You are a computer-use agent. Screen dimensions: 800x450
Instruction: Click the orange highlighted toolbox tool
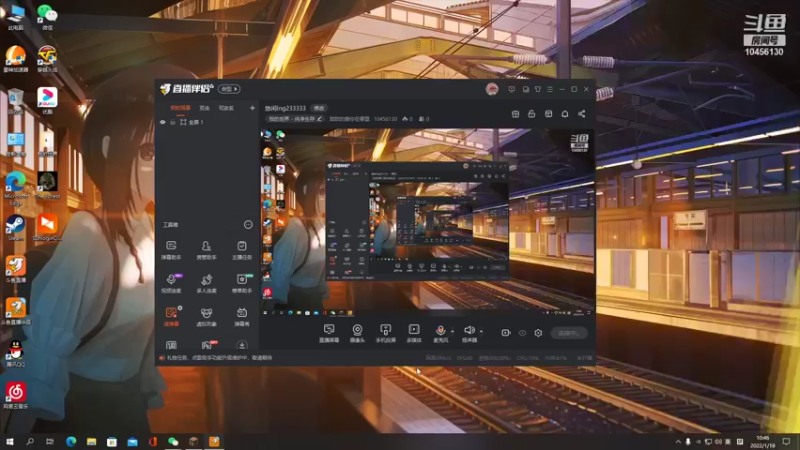pos(171,316)
